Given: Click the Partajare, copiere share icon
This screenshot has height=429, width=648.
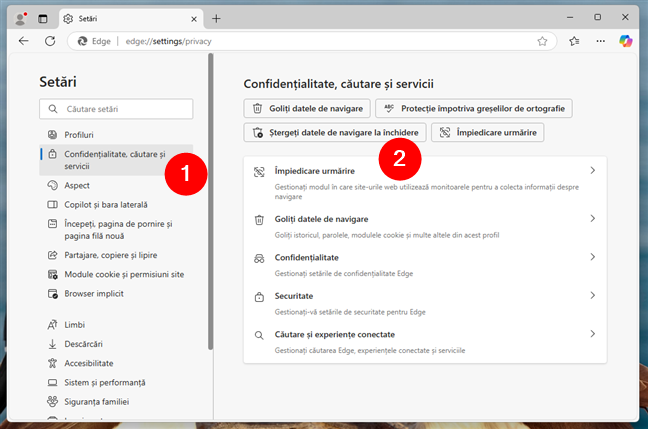Looking at the screenshot, I should [x=52, y=255].
